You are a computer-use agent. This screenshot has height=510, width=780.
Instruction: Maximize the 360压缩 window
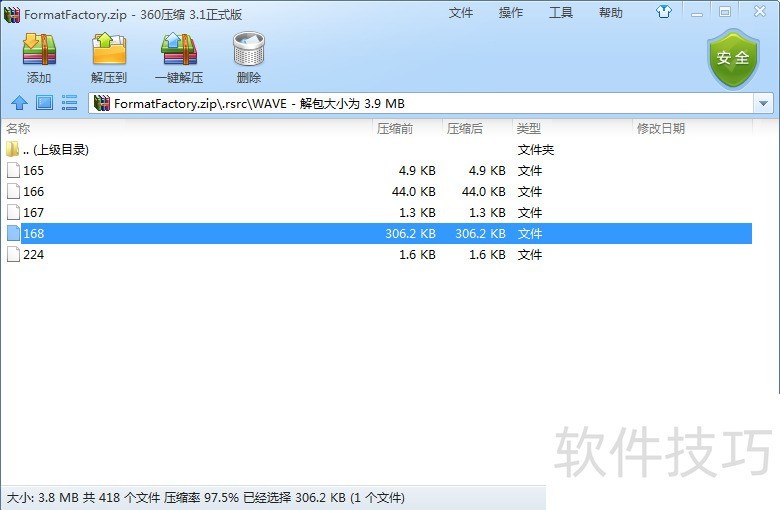click(725, 12)
